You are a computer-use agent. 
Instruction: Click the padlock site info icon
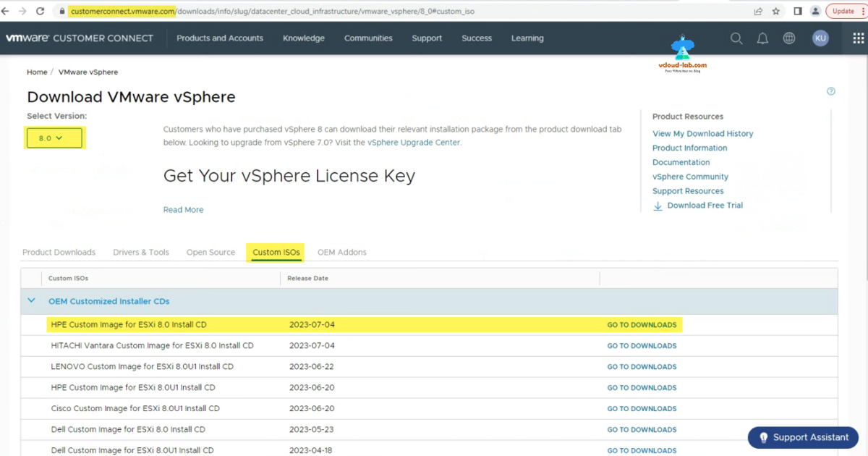(x=62, y=12)
